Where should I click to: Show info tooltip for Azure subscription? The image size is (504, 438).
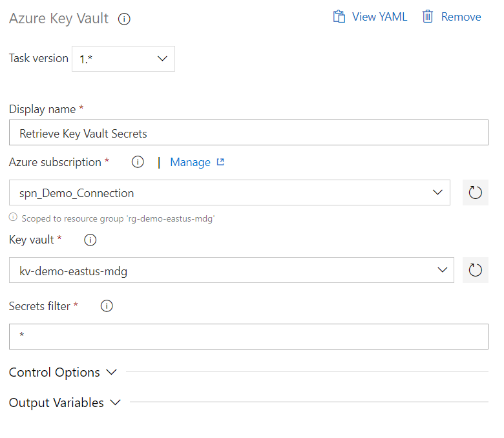pos(138,162)
